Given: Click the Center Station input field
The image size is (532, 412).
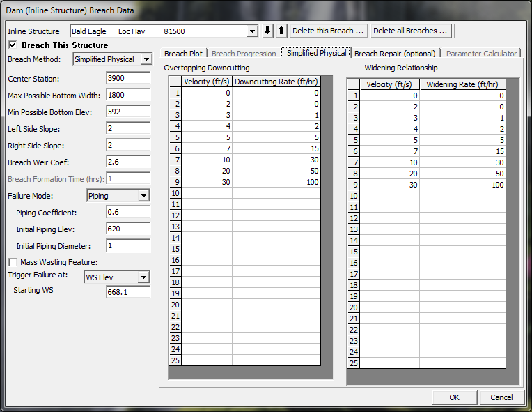Looking at the screenshot, I should (x=128, y=79).
